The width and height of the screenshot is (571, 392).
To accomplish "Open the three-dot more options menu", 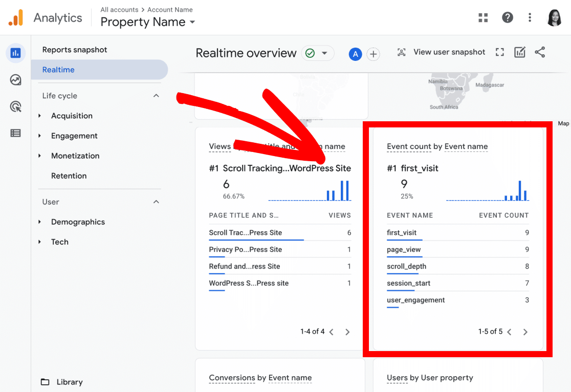I will [530, 18].
